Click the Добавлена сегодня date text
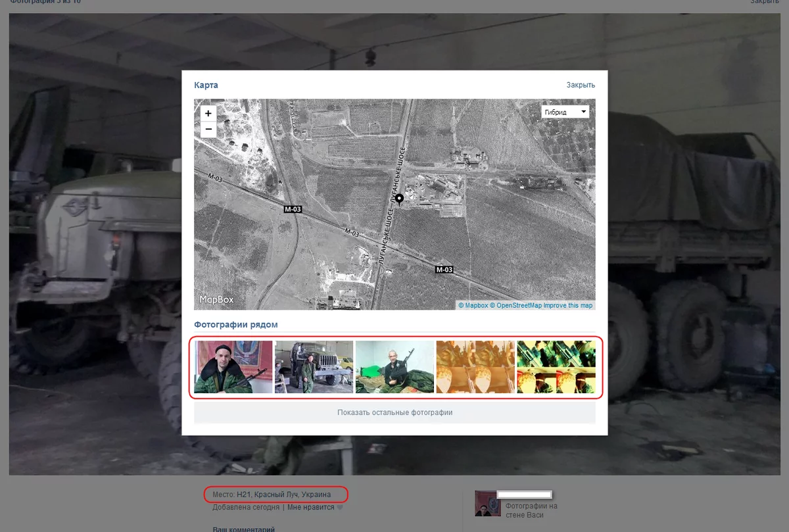 [x=247, y=508]
